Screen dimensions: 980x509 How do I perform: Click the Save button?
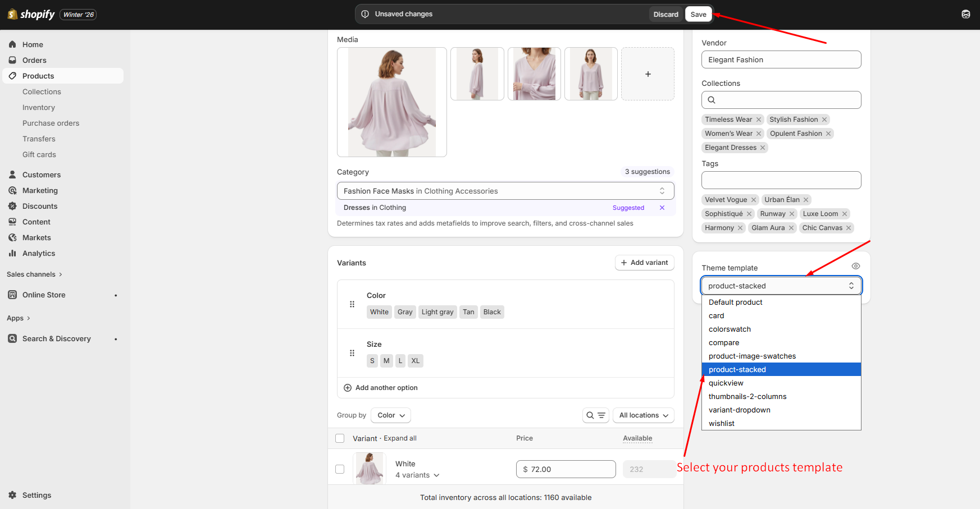click(x=698, y=14)
